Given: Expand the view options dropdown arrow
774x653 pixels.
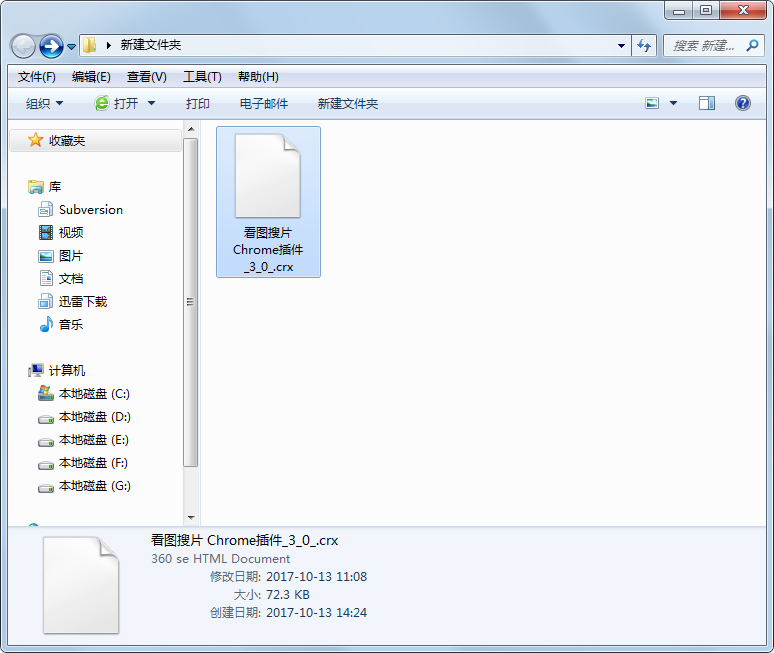Looking at the screenshot, I should pyautogui.click(x=673, y=104).
